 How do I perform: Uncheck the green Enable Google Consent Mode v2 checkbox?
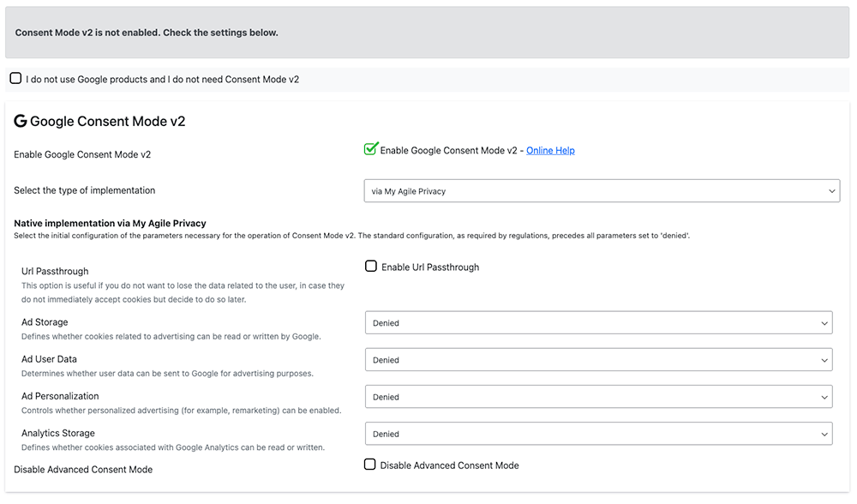pyautogui.click(x=371, y=149)
